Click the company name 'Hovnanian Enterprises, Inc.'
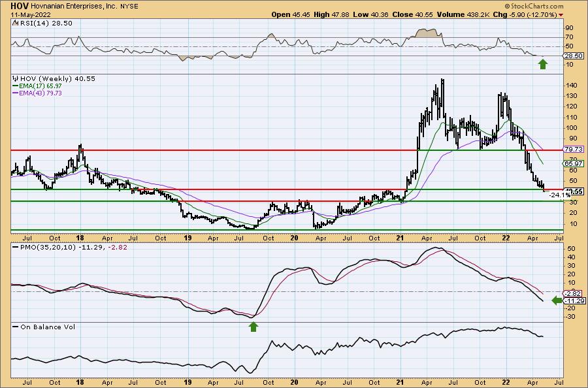The image size is (588, 388). [74, 7]
